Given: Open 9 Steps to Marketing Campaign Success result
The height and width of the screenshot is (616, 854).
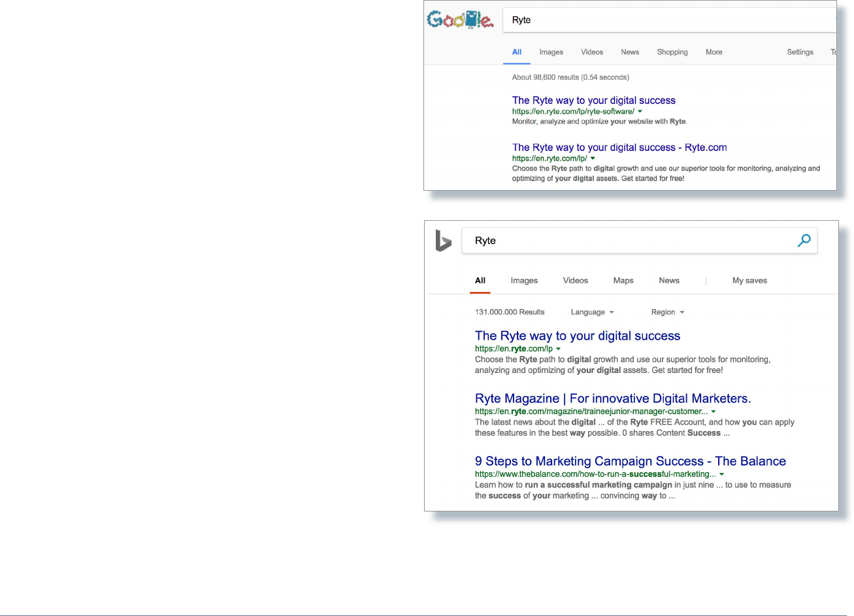Looking at the screenshot, I should [x=631, y=461].
